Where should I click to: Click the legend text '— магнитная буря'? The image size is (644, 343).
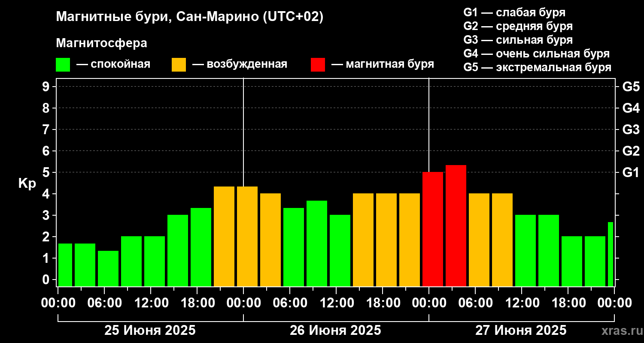click(x=383, y=65)
